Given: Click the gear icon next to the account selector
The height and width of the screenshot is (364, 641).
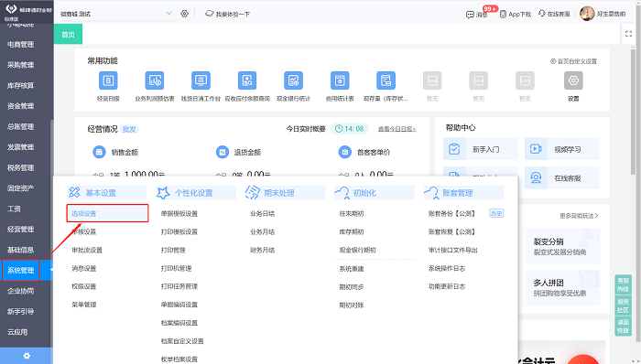Looking at the screenshot, I should 185,14.
